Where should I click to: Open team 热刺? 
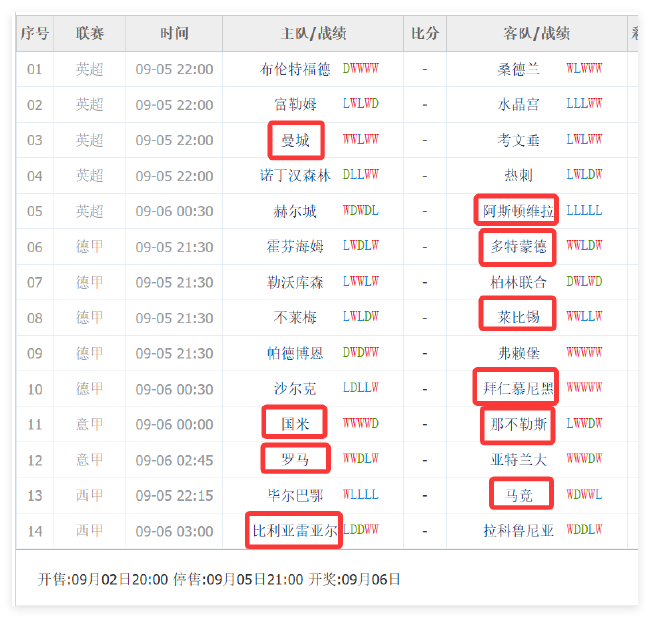pyautogui.click(x=518, y=176)
